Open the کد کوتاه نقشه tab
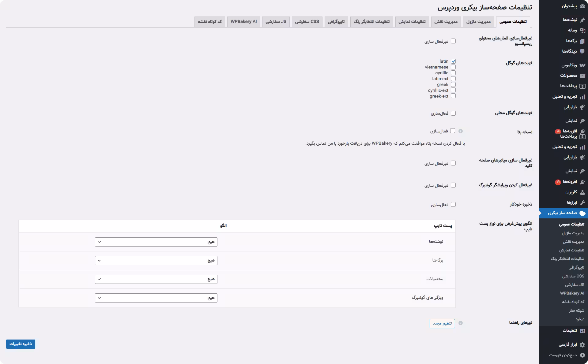Viewport: 588px width, 364px height. pos(210,22)
